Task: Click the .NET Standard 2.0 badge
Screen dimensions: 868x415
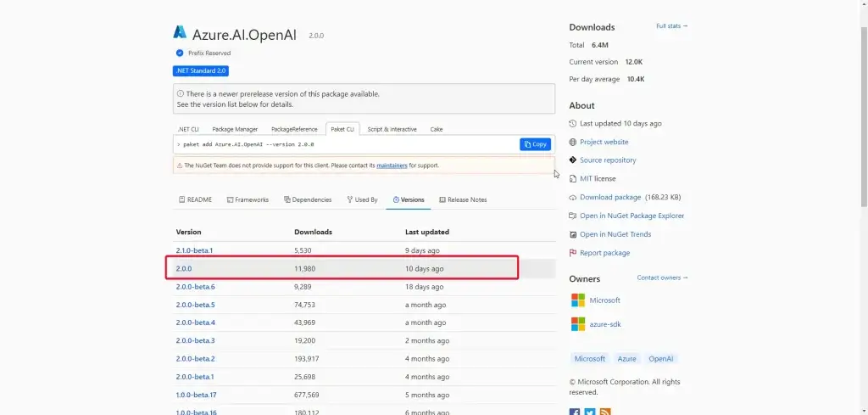Action: (x=200, y=71)
